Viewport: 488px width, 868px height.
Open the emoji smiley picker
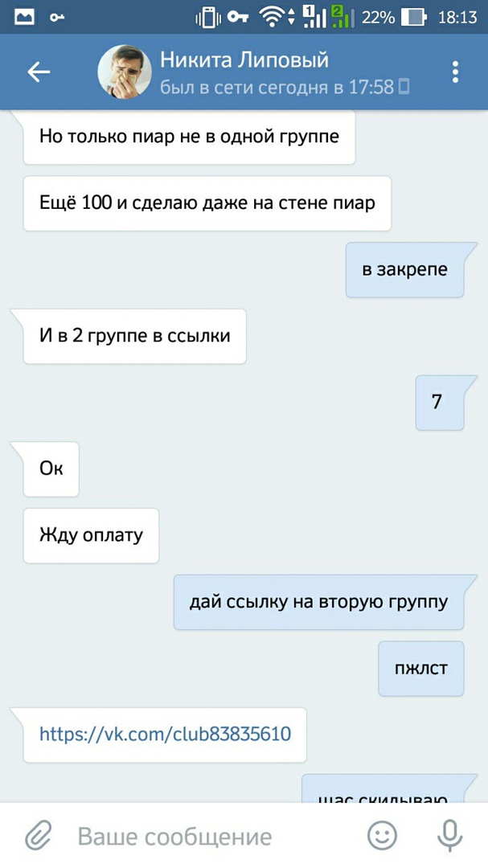click(382, 835)
